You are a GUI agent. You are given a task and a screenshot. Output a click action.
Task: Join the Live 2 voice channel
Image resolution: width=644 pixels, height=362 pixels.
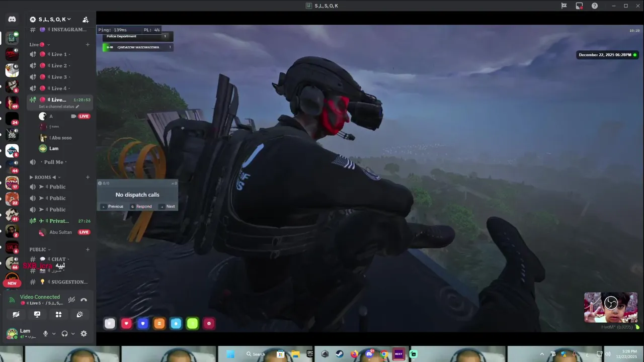(x=60, y=65)
